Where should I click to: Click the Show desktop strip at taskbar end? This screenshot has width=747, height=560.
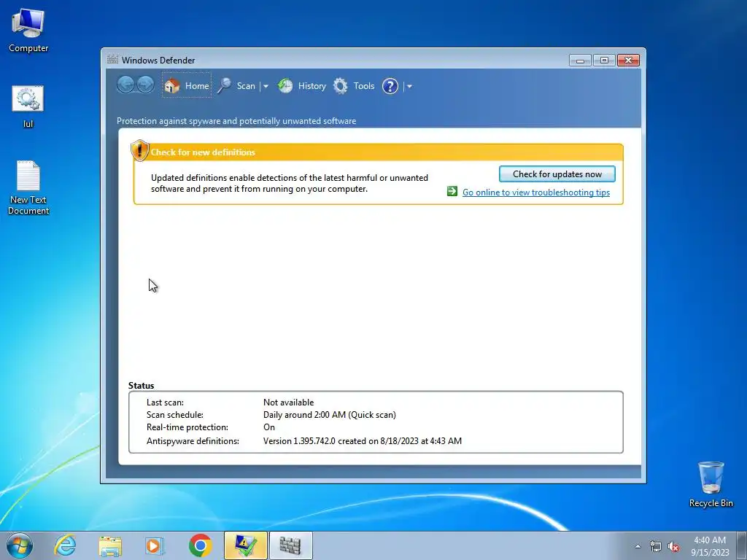point(741,545)
